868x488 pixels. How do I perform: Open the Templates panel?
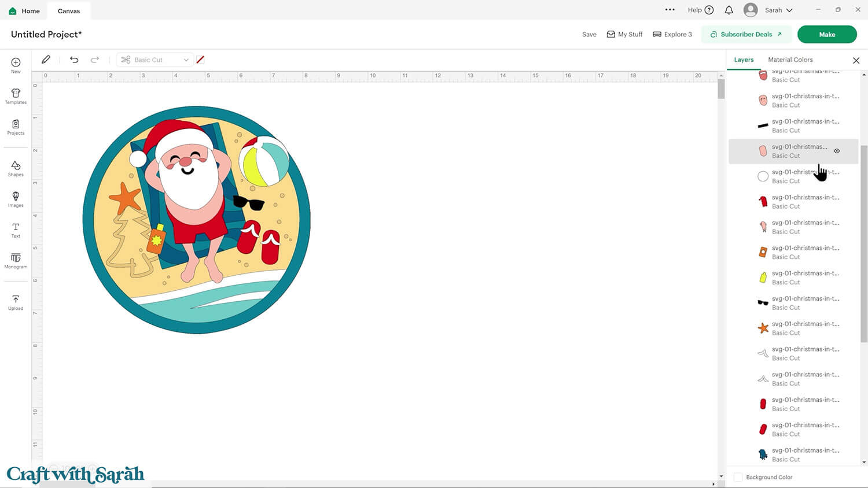tap(15, 96)
